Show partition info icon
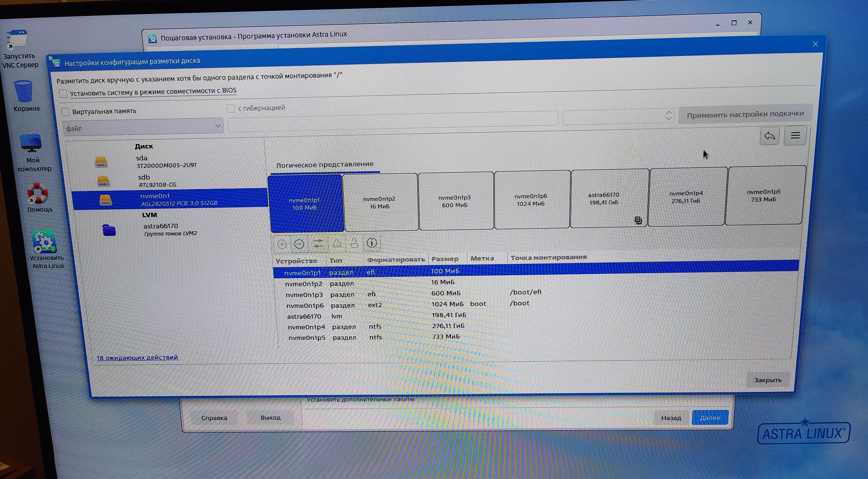868x479 pixels. click(372, 243)
